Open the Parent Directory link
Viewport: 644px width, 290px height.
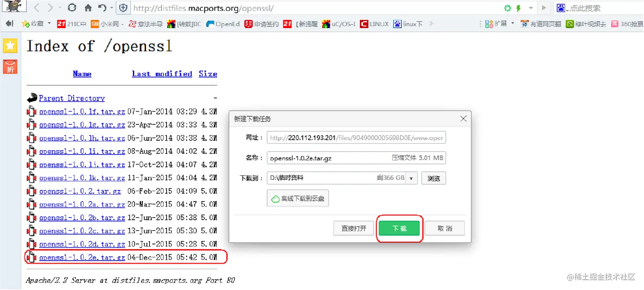[72, 98]
